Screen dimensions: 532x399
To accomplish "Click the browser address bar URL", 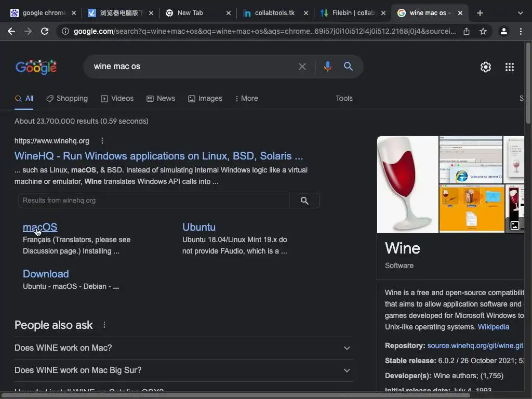I will point(264,32).
